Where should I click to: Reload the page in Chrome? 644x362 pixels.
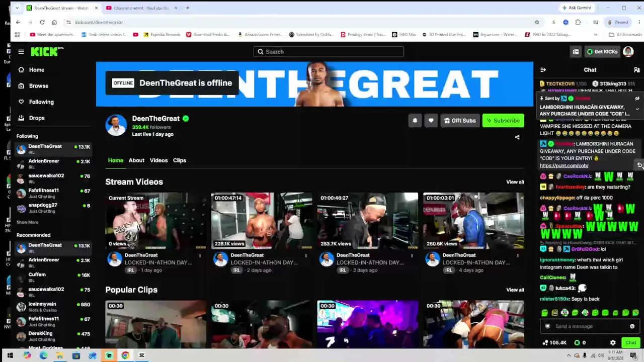[42, 22]
